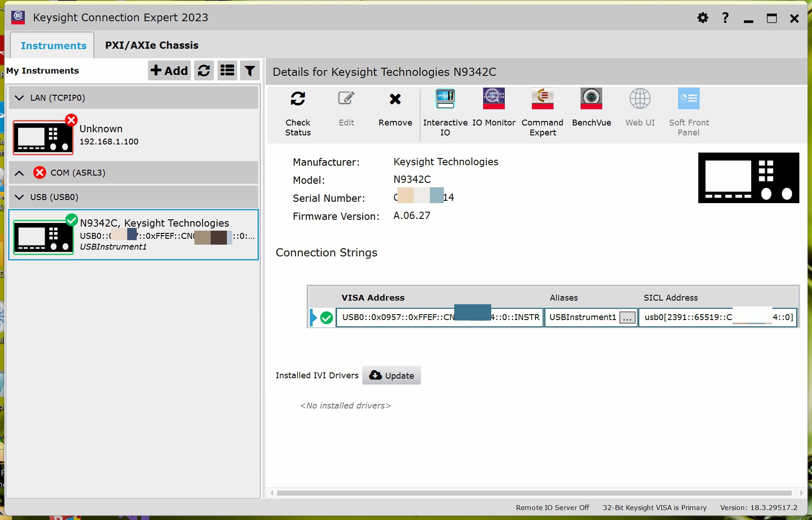Collapse the USB (USB0) group

(19, 197)
